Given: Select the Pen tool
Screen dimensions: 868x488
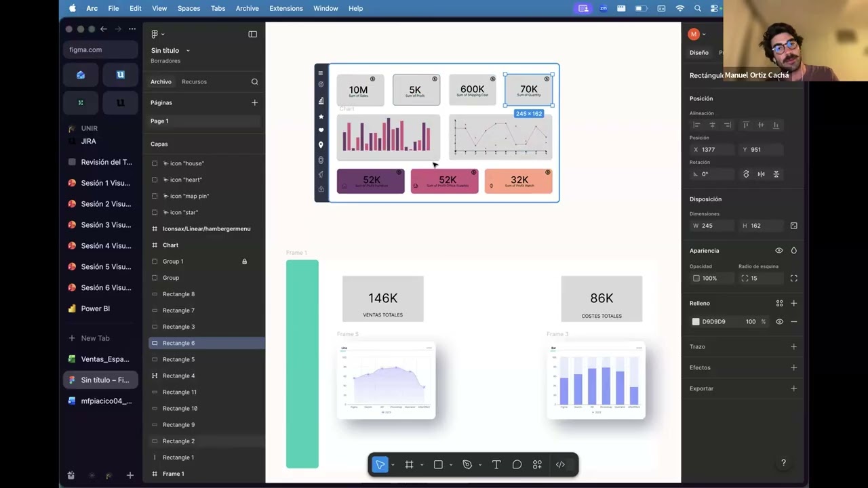Looking at the screenshot, I should click(x=467, y=464).
